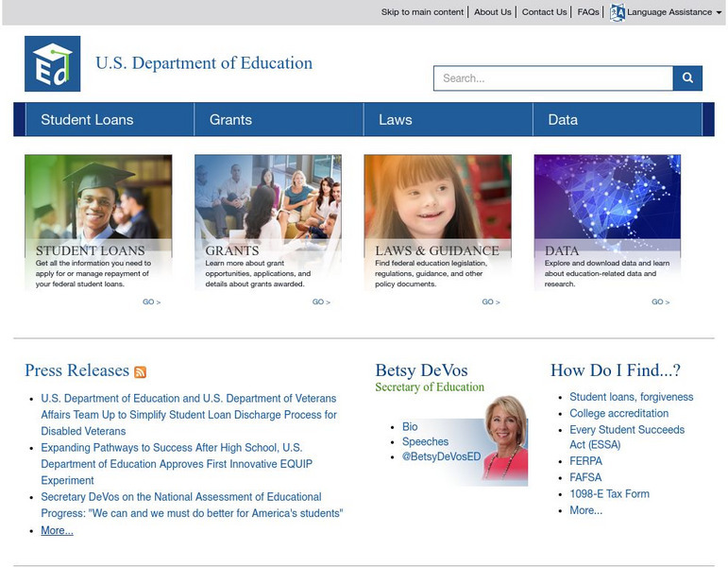Click the DATA card heading

pos(562,250)
